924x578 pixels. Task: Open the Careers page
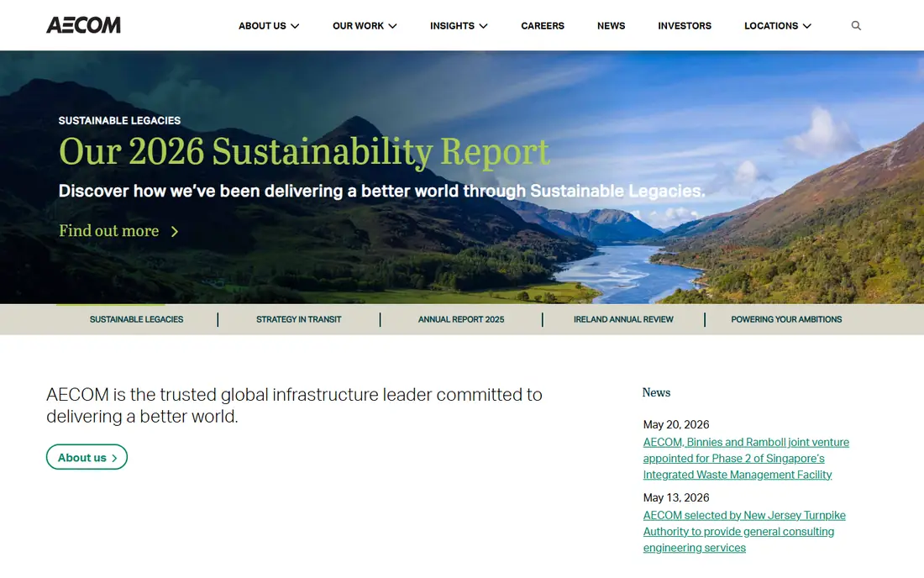[542, 26]
